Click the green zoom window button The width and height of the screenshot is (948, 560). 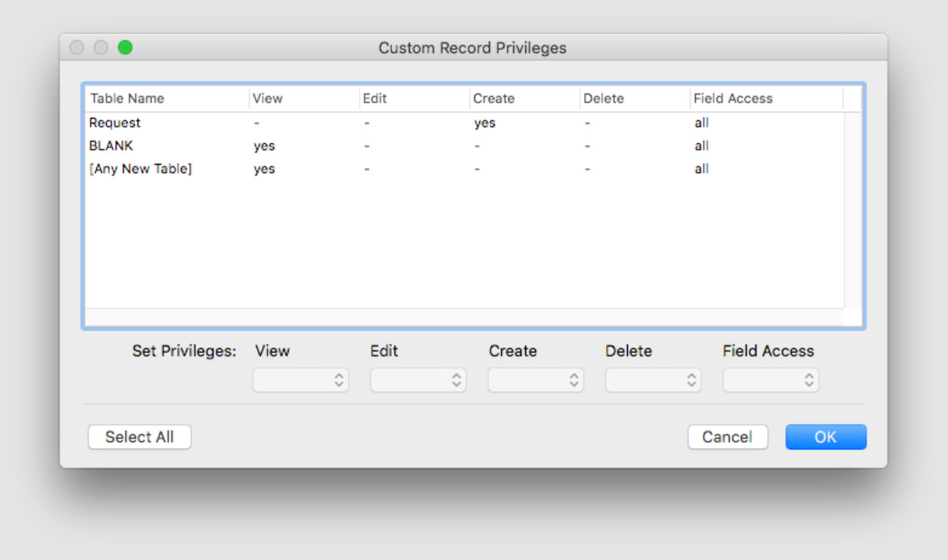coord(125,48)
